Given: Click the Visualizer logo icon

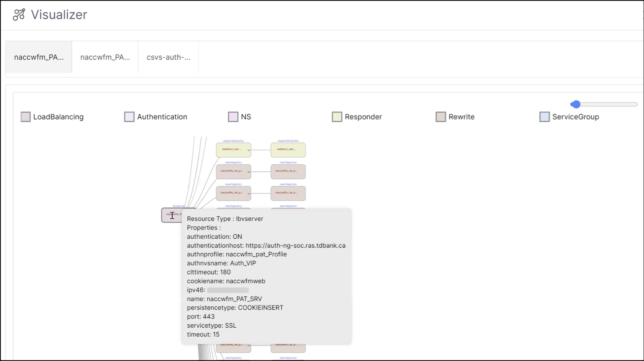Looking at the screenshot, I should (19, 15).
